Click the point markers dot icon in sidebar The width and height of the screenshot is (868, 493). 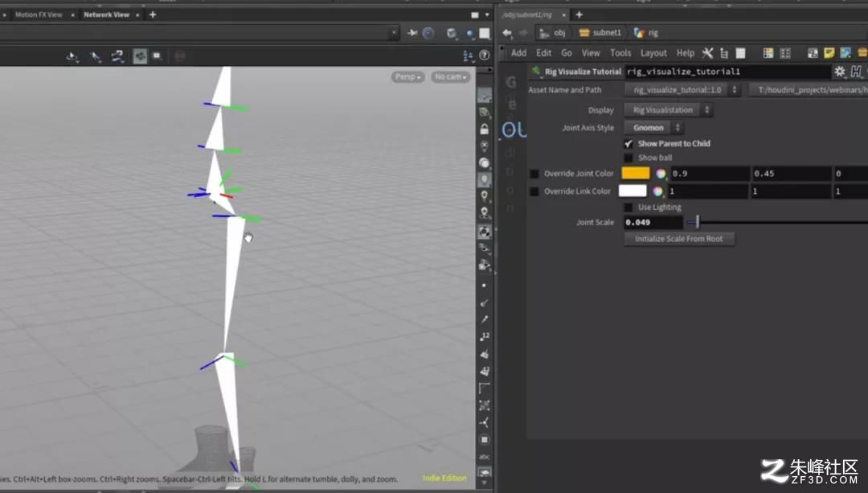click(x=485, y=286)
